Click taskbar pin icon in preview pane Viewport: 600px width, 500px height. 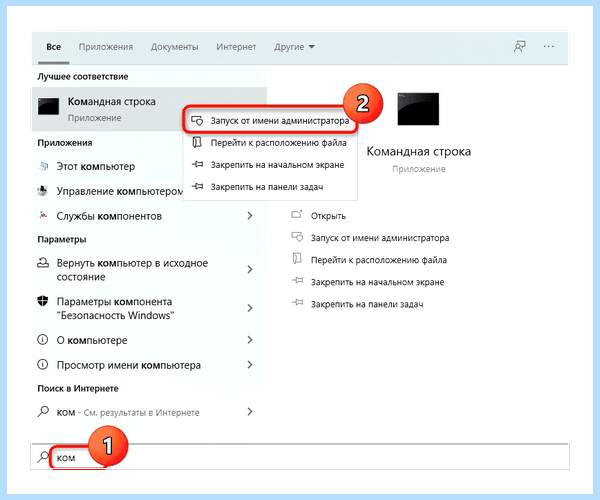pos(297,303)
